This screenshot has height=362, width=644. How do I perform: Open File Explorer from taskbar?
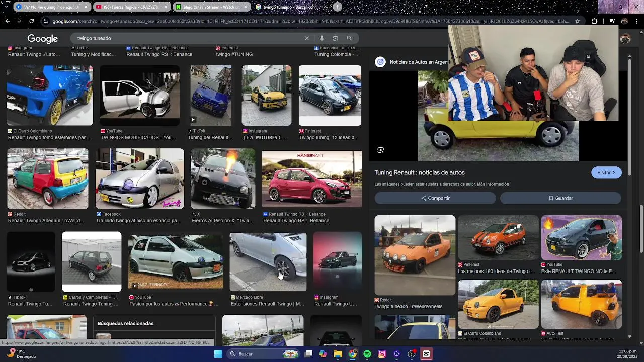pos(338,354)
